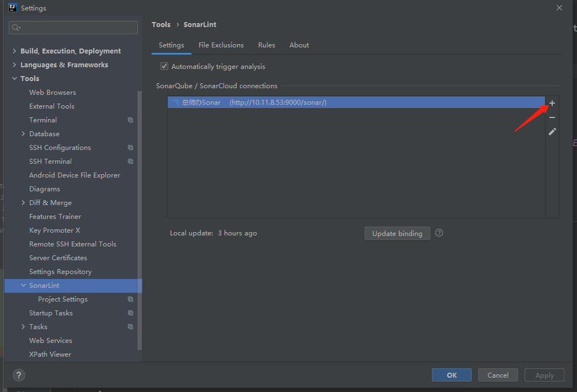Select Server Certificates item
The height and width of the screenshot is (392, 577).
(x=58, y=258)
